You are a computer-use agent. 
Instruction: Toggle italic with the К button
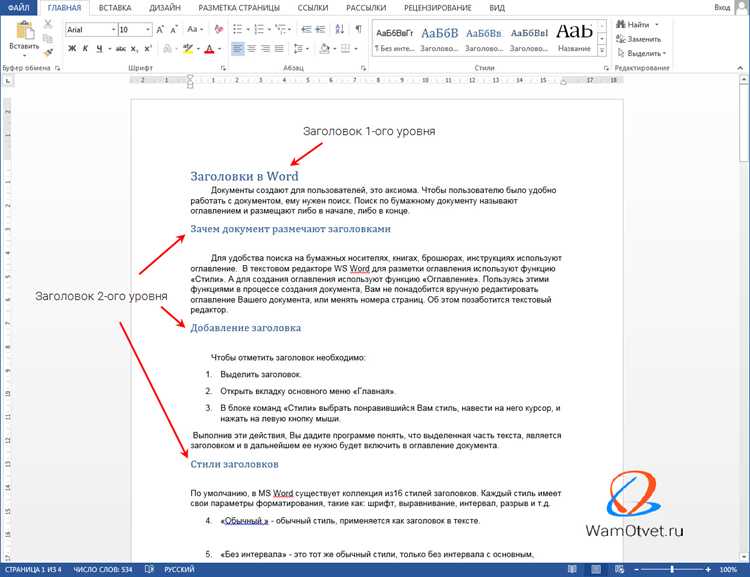pos(85,49)
